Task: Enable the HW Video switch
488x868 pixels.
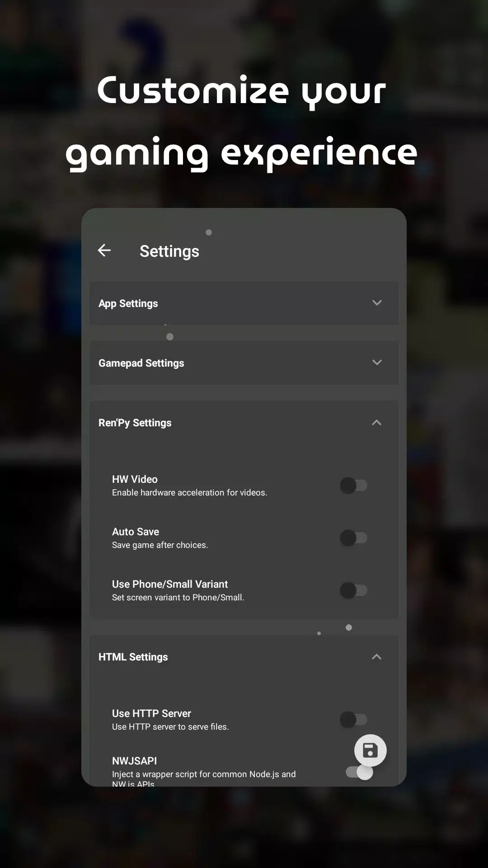Action: pos(354,486)
